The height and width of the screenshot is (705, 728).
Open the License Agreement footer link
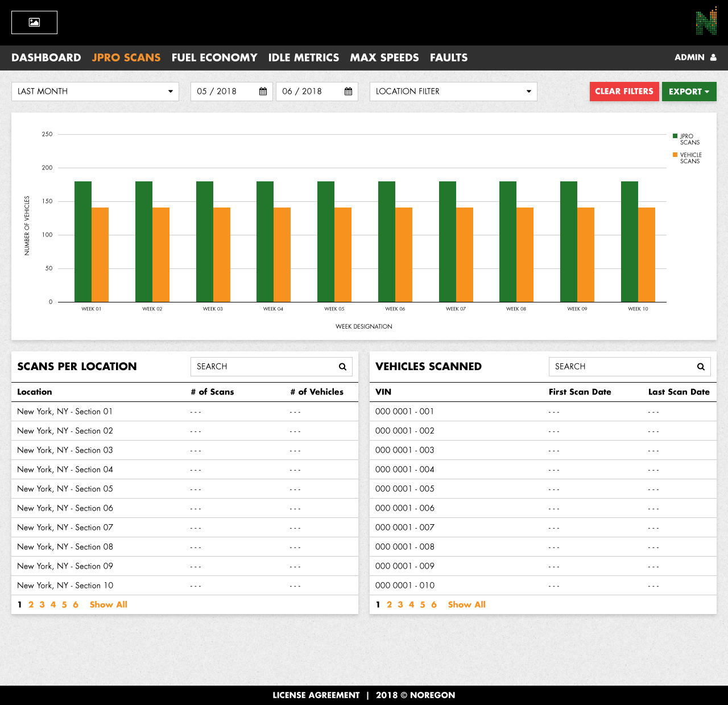(x=316, y=695)
